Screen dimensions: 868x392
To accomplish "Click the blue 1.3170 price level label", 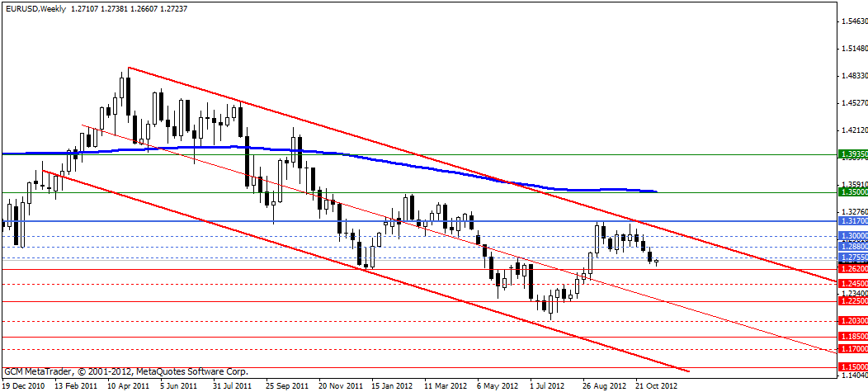I will 854,220.
